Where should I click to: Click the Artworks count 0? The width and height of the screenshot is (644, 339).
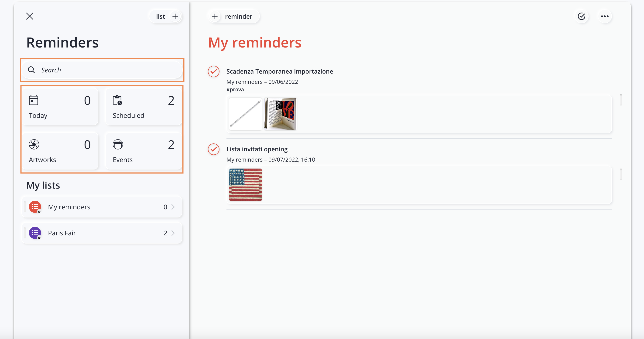coord(87,145)
